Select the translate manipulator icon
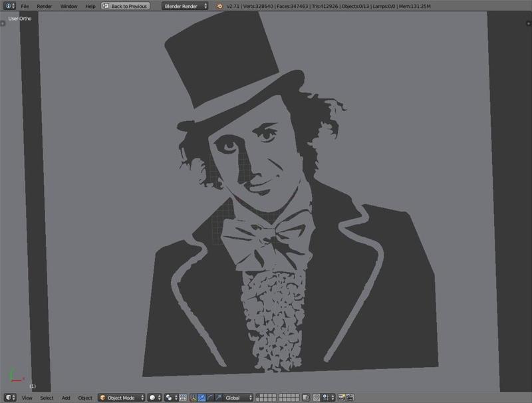 click(201, 396)
